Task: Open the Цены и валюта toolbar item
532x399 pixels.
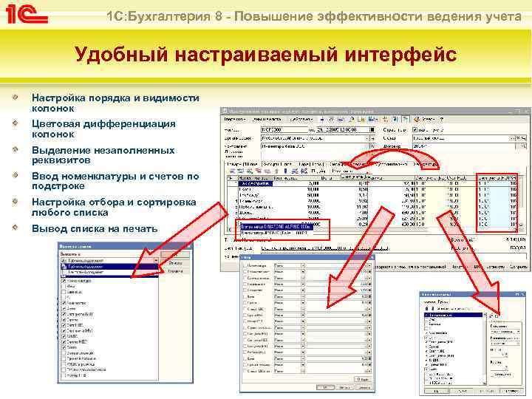Action: pos(267,120)
